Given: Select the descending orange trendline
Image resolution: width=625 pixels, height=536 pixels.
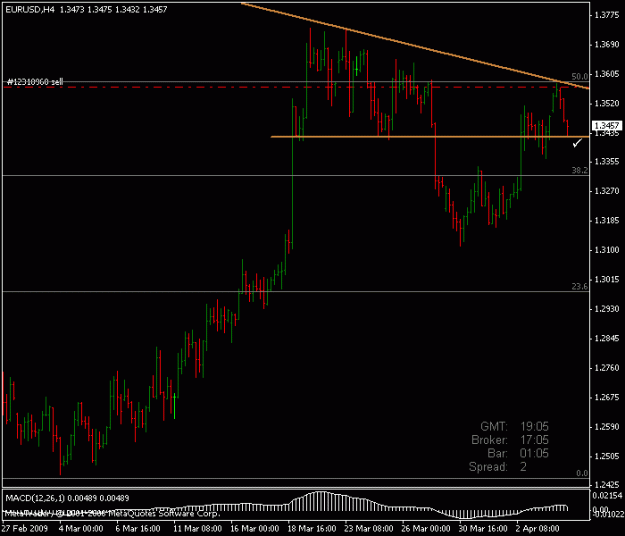Looking at the screenshot, I should tap(415, 45).
